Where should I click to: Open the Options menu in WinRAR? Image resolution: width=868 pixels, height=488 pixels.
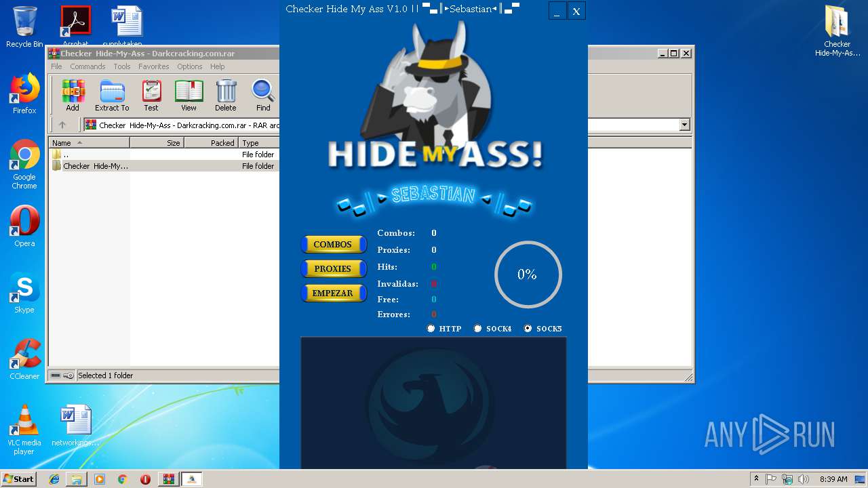pyautogui.click(x=190, y=66)
